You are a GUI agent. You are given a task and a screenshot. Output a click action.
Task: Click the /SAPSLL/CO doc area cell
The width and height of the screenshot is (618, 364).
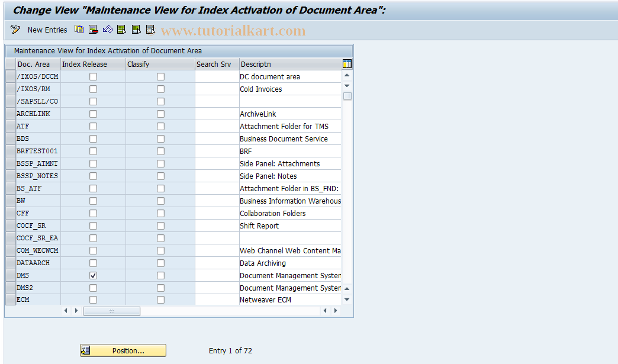click(38, 101)
